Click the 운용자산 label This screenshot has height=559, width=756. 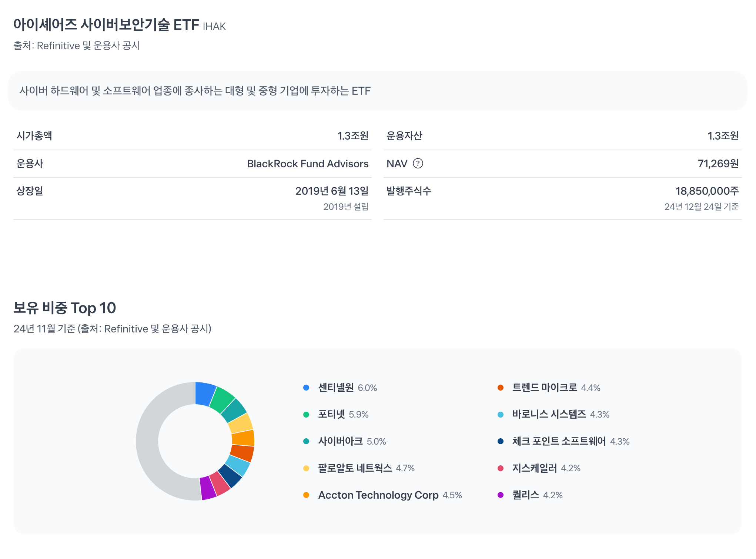tap(404, 135)
